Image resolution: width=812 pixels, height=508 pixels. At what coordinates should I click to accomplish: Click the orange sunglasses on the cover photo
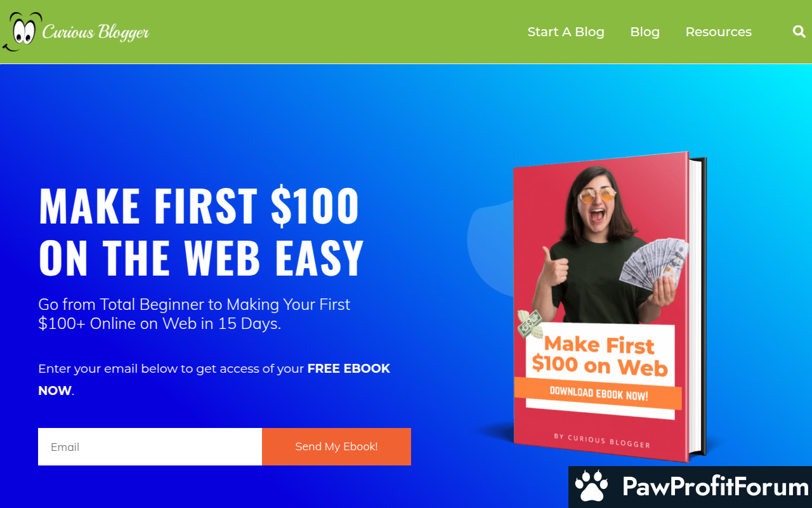[596, 195]
